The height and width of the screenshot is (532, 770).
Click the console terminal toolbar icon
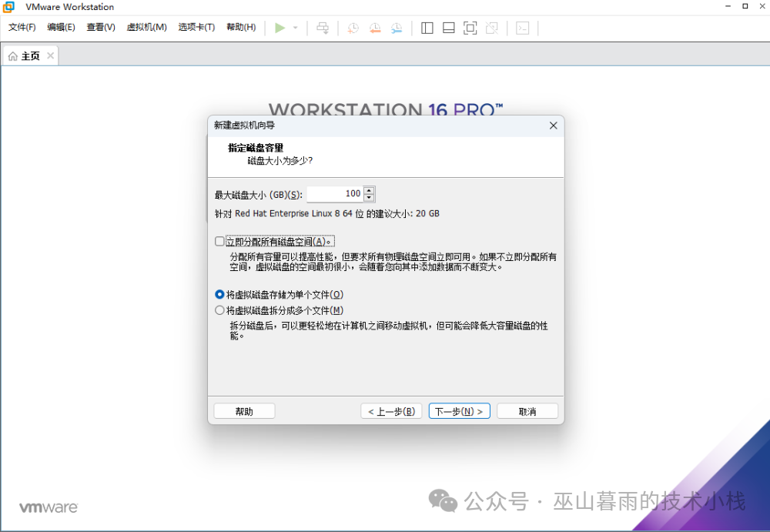tap(522, 27)
